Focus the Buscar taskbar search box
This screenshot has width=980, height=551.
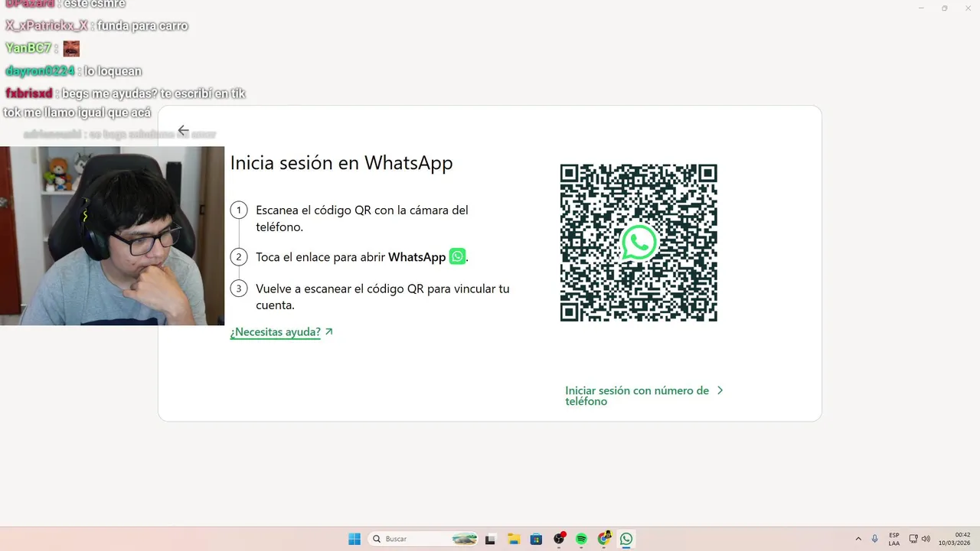tap(423, 539)
